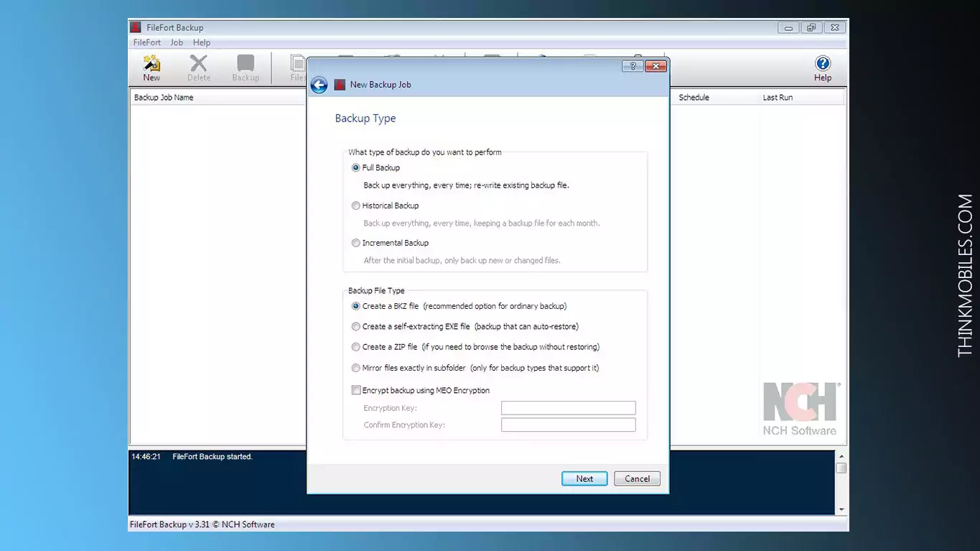This screenshot has width=980, height=551.
Task: Restore down the FileFort Backup main window
Action: point(811,28)
